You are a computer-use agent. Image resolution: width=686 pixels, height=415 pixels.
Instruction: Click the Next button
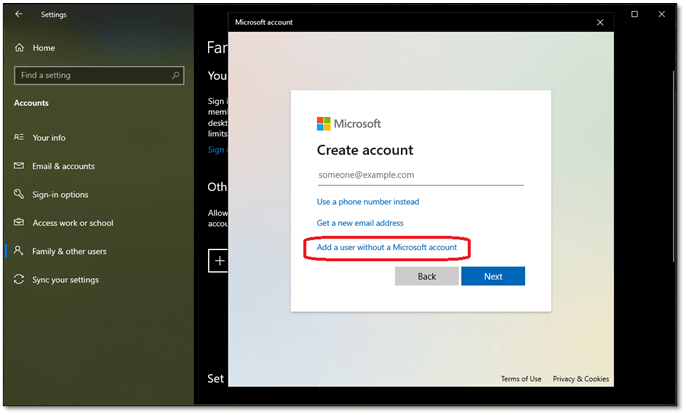(x=493, y=276)
